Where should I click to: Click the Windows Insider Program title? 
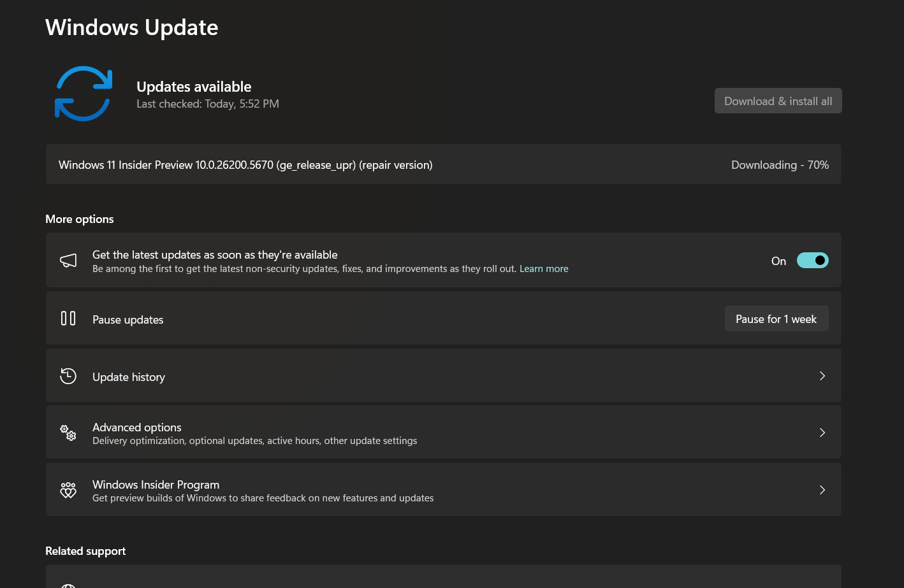(x=156, y=485)
